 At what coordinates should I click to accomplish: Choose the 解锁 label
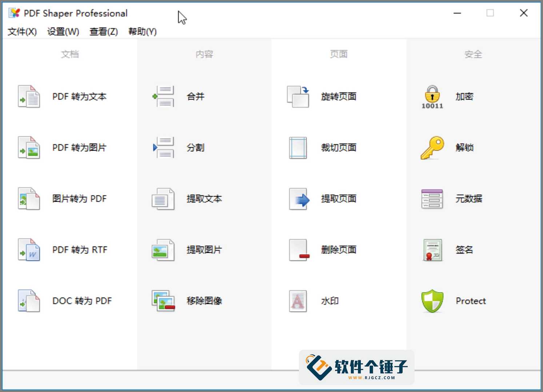pyautogui.click(x=464, y=148)
